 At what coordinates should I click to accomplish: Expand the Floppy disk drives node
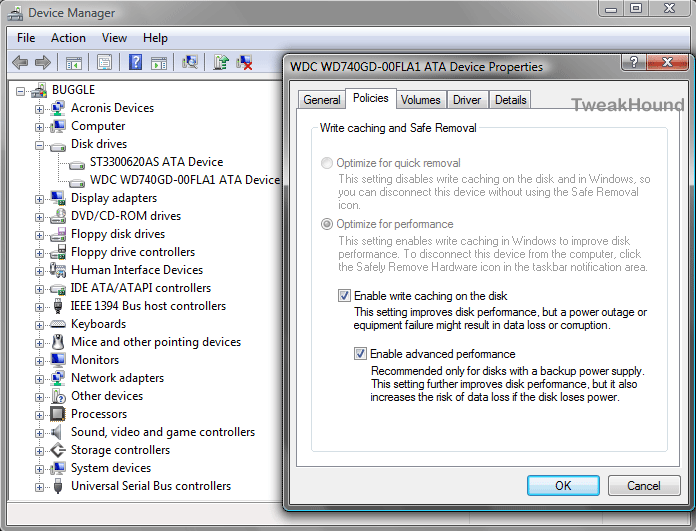[x=40, y=235]
